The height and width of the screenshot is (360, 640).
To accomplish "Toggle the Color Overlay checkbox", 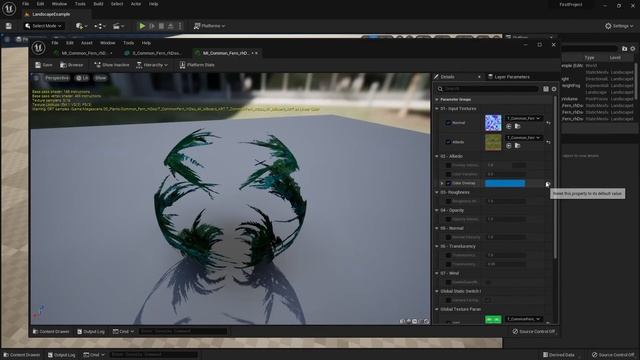I will (448, 183).
